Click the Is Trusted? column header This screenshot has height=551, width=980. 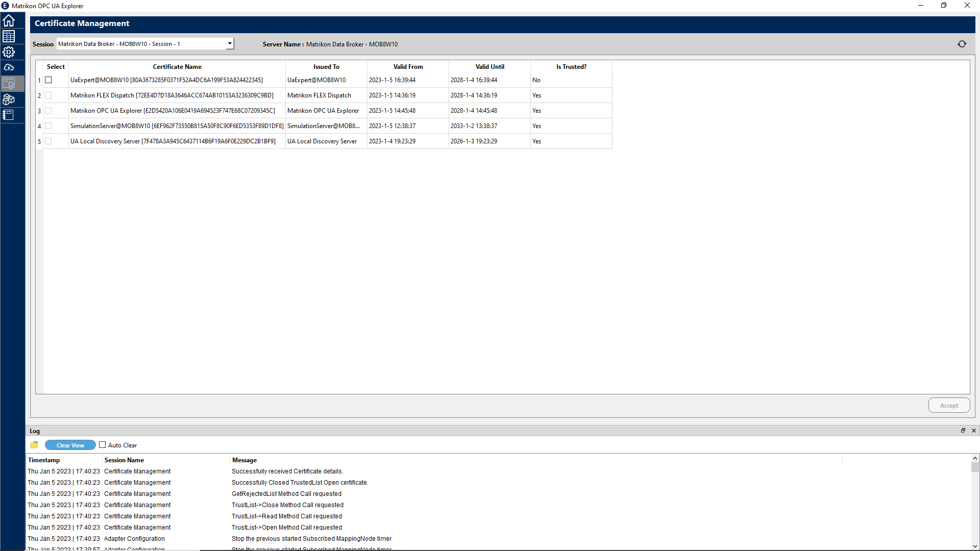tap(571, 67)
